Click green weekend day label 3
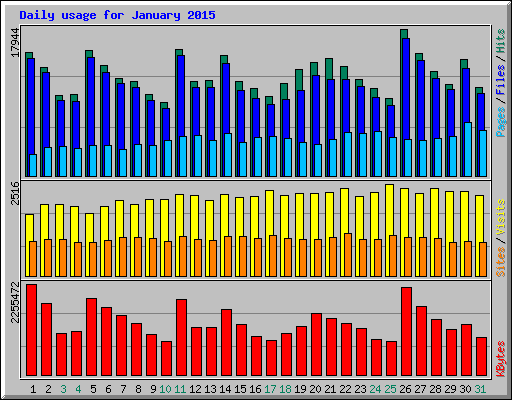Screen dimensions: 512x400 point(63,389)
